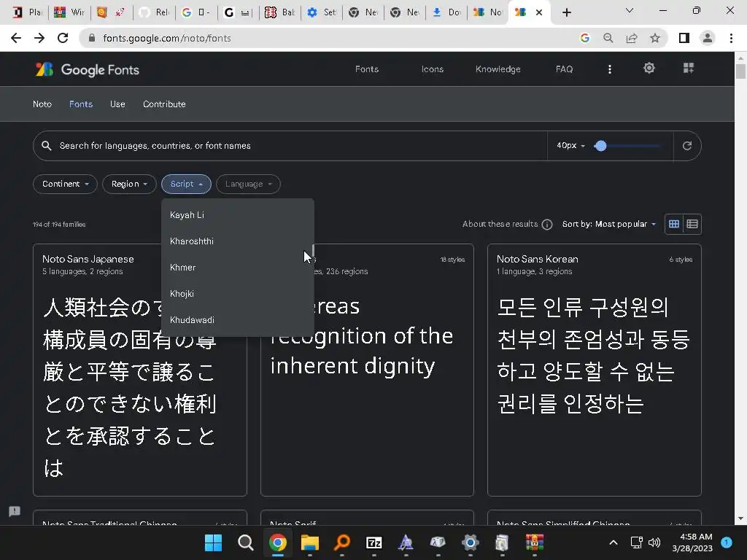Image resolution: width=747 pixels, height=560 pixels.
Task: Expand the Continent filter dropdown
Action: [65, 184]
